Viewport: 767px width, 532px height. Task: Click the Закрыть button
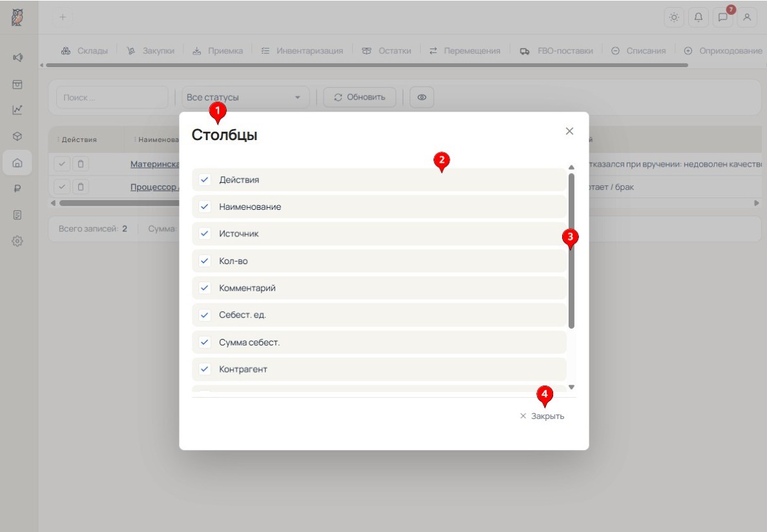coord(542,416)
